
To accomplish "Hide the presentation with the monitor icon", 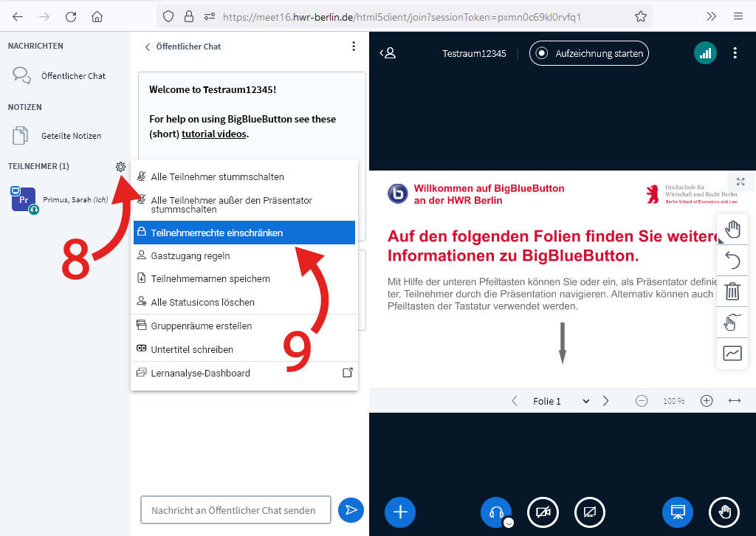I will coord(678,512).
